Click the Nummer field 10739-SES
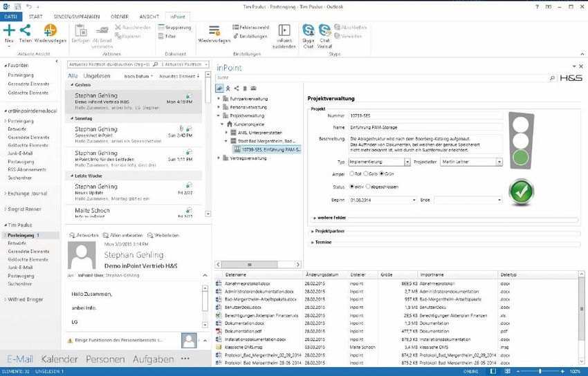Viewport: 588px width, 376px height. 425,115
